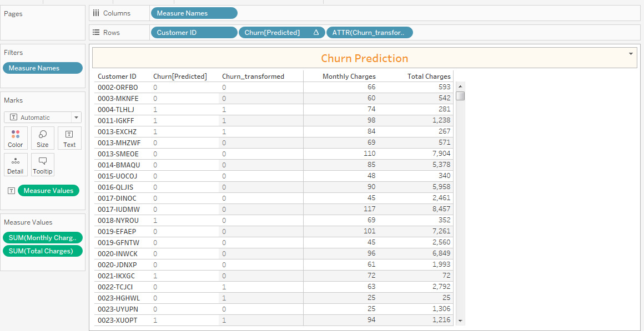Open the Detail marks card
The image size is (644, 331).
click(x=16, y=165)
